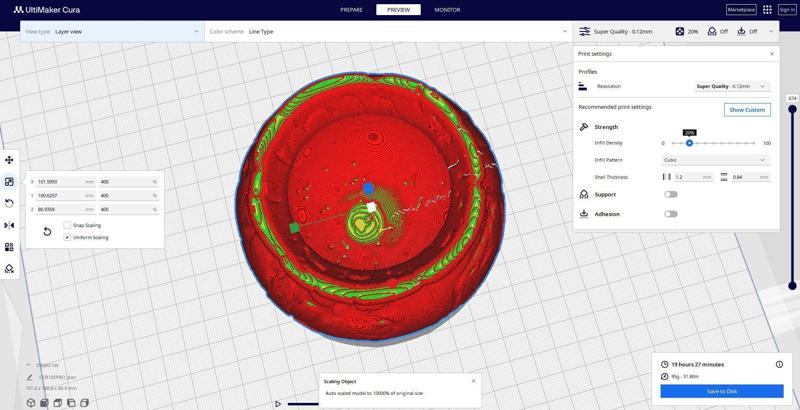Switch to the PREVIEW stage
This screenshot has height=410, width=800.
coord(398,10)
